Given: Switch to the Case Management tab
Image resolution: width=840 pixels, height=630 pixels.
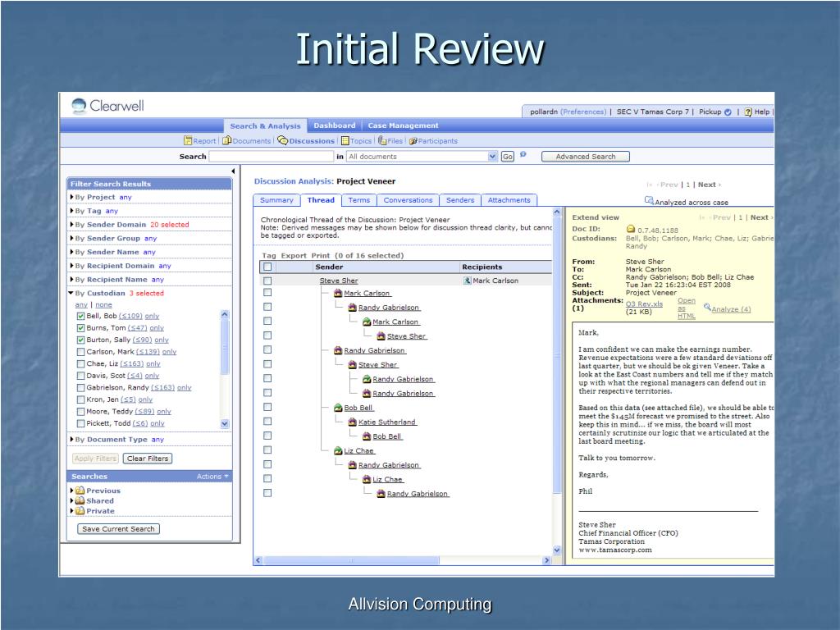Looking at the screenshot, I should (x=403, y=126).
